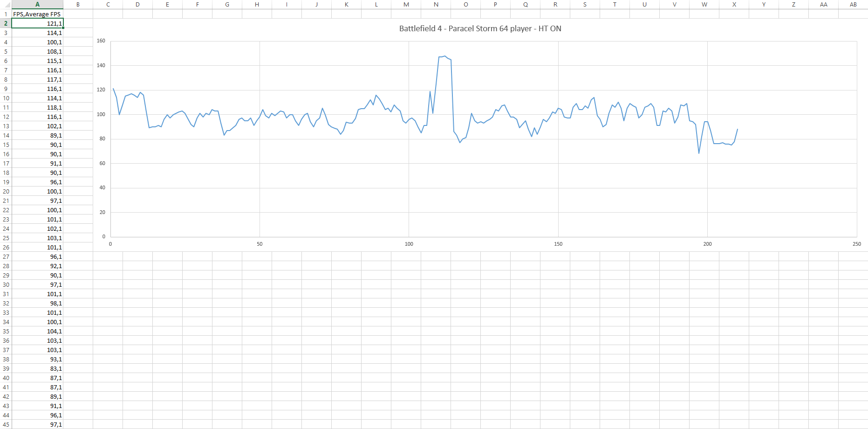Select the 'FPS,Average FPS' header cell
Viewport: 868px width, 429px height.
coord(37,14)
